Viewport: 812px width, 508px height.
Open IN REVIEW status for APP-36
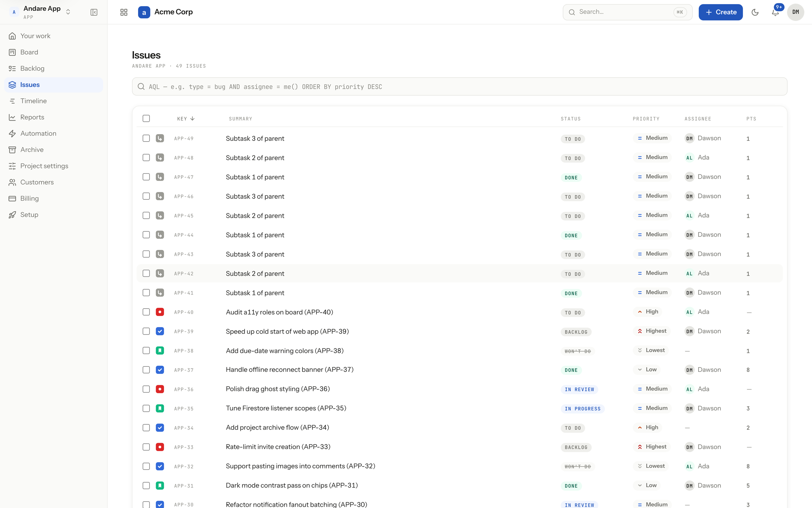[579, 389]
